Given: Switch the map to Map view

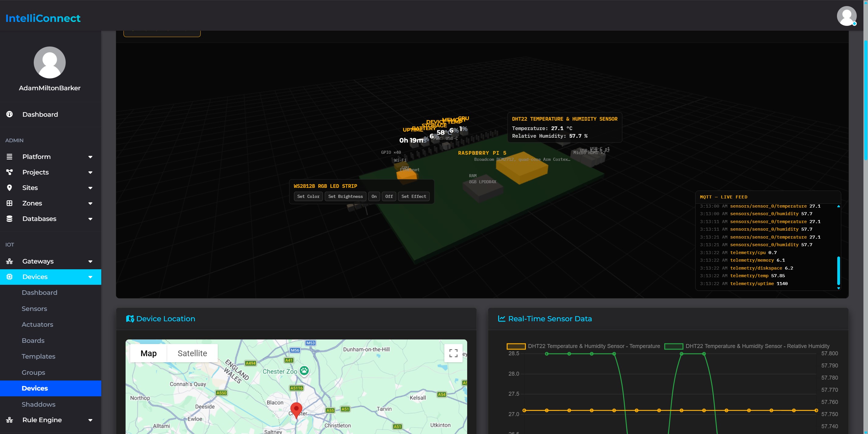Looking at the screenshot, I should [149, 353].
